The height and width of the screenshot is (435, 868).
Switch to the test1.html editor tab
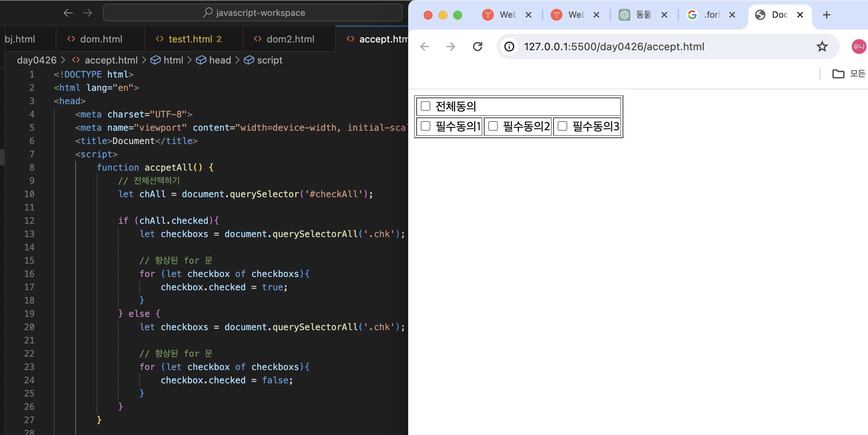click(x=190, y=39)
